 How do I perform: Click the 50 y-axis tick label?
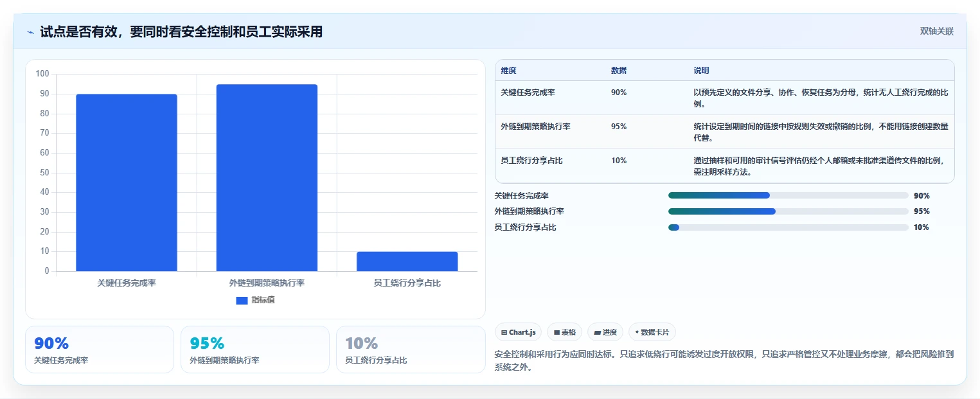(44, 172)
